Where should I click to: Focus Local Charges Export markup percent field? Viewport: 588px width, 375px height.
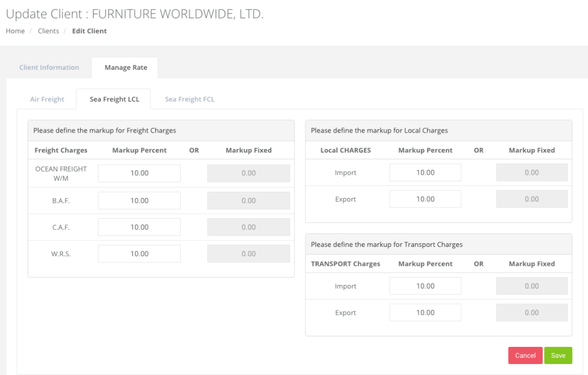pyautogui.click(x=425, y=199)
